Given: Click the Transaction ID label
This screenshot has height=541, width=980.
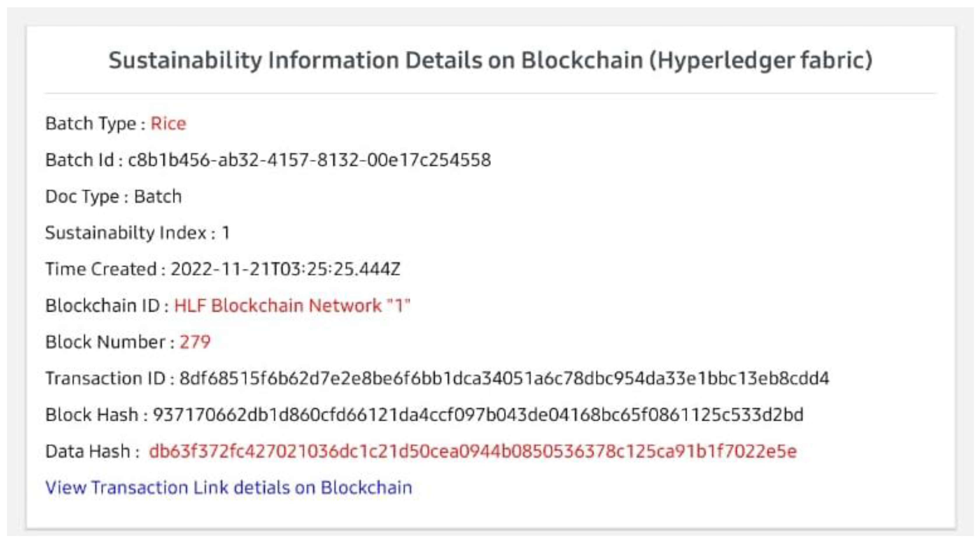Looking at the screenshot, I should pos(106,378).
